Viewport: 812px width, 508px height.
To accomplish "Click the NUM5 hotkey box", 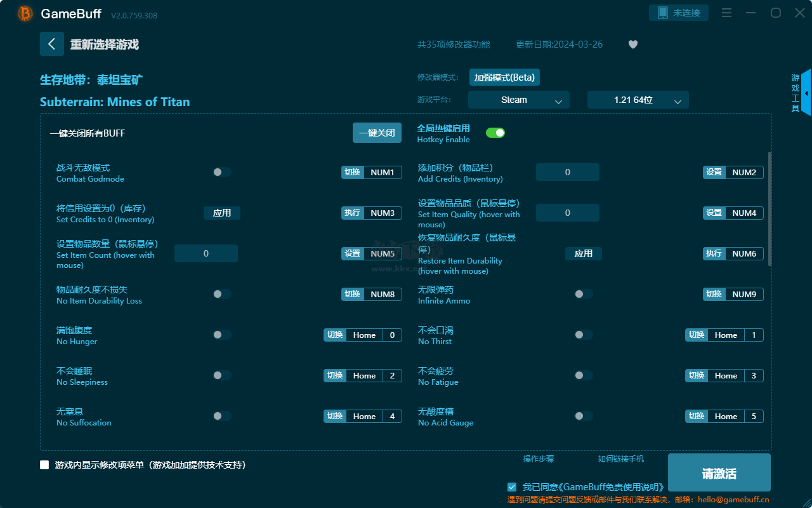I will click(383, 253).
